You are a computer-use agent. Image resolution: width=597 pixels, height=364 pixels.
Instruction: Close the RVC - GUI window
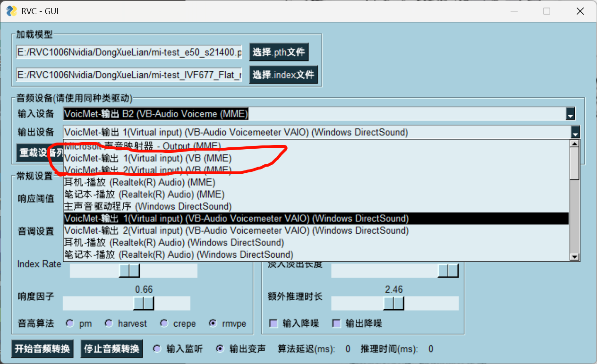click(x=580, y=11)
